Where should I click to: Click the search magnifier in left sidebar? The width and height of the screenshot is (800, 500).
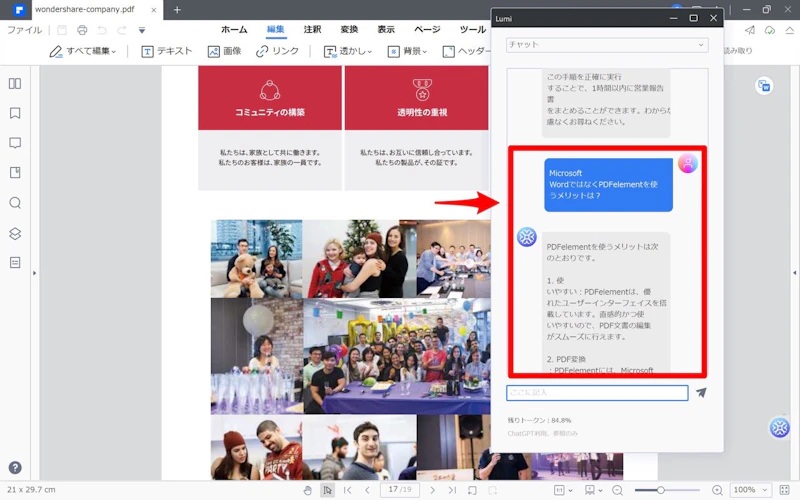pos(15,203)
